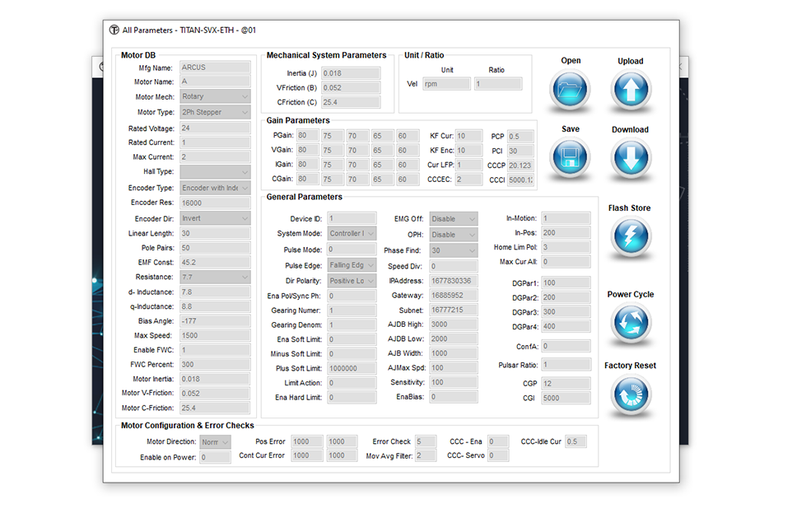Viewport: 797px width, 532px height.
Task: Open the Motor Type dropdown
Action: click(215, 113)
